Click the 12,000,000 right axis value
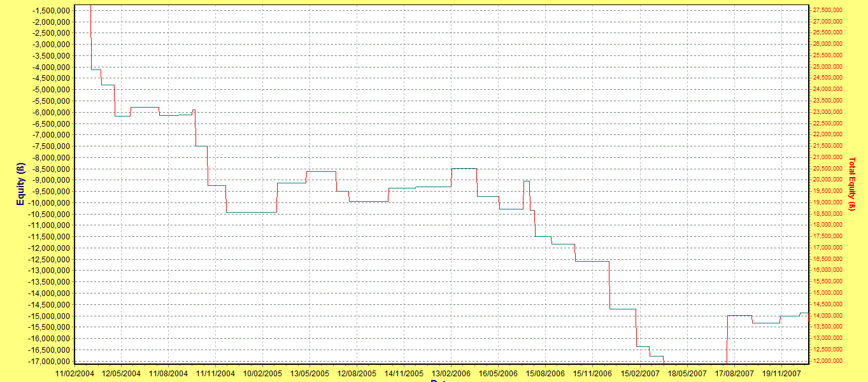 click(829, 361)
